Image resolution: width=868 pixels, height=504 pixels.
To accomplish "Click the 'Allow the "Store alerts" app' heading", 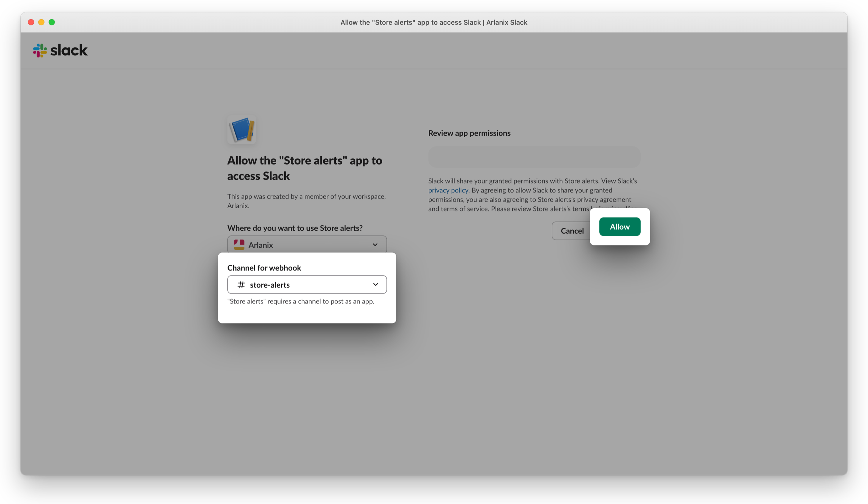I will [305, 168].
